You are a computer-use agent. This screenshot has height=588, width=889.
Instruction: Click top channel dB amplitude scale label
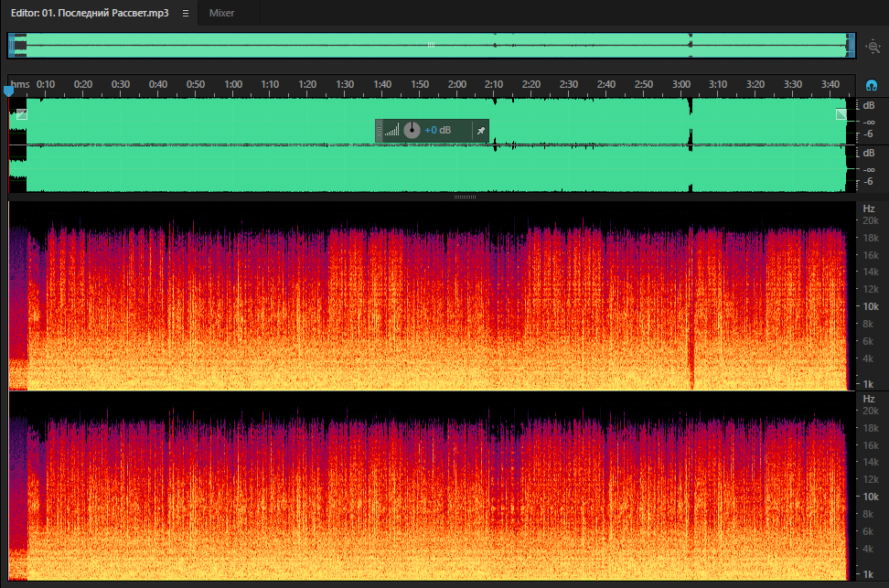869,105
